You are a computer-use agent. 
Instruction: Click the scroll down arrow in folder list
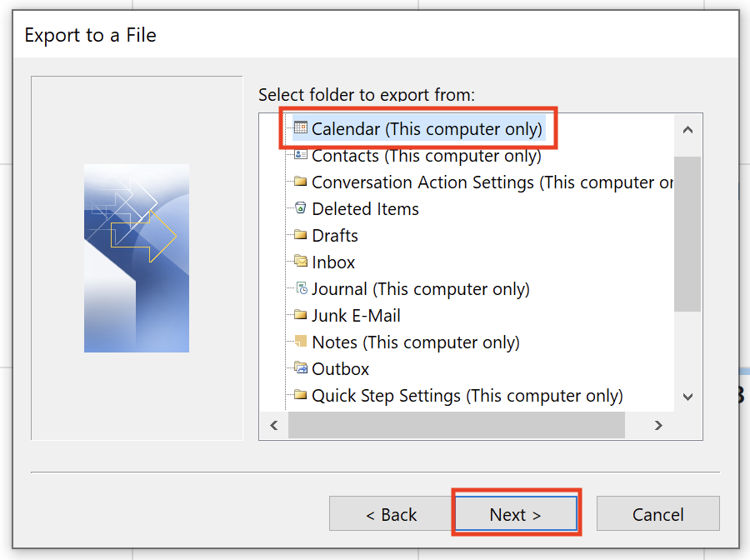[x=687, y=397]
